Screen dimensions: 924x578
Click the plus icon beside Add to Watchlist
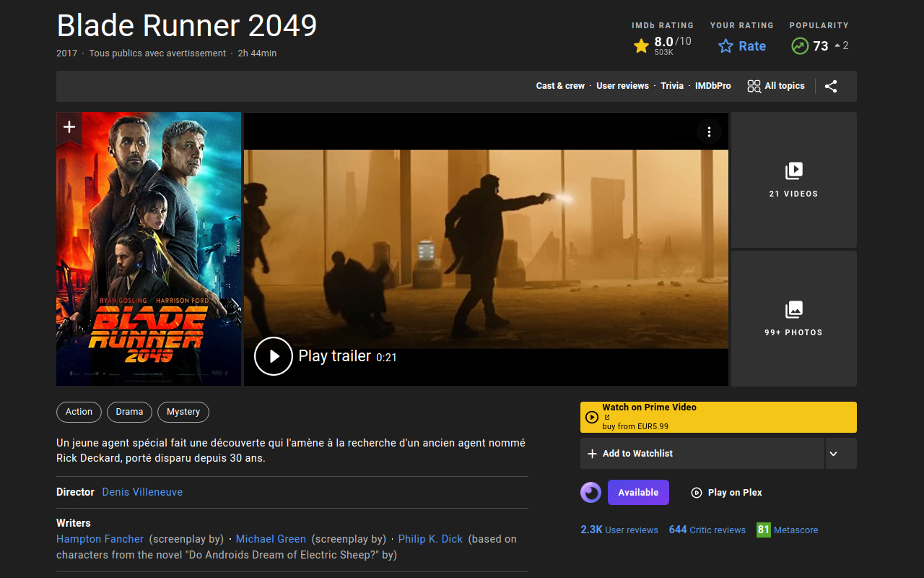592,454
